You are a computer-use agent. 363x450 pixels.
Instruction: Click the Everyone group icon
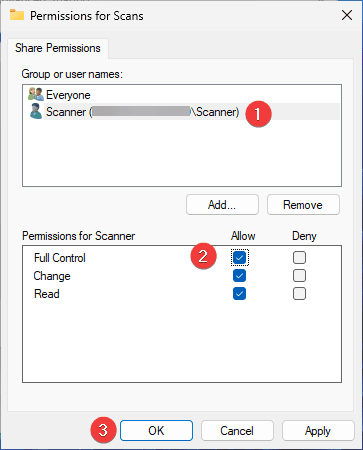coord(36,94)
